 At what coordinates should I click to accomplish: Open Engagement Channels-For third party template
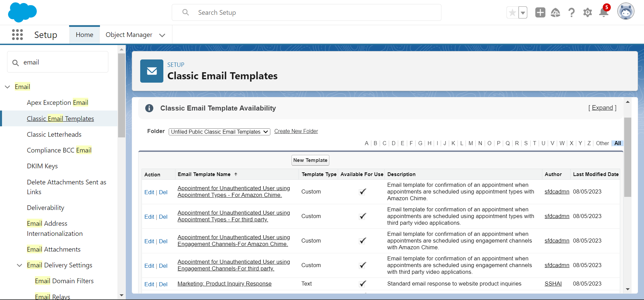[x=234, y=265]
